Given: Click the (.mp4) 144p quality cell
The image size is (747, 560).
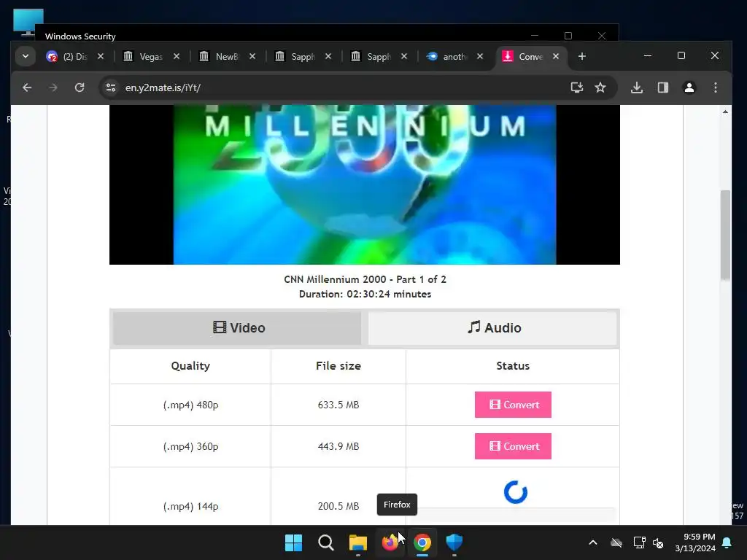Looking at the screenshot, I should pos(190,506).
